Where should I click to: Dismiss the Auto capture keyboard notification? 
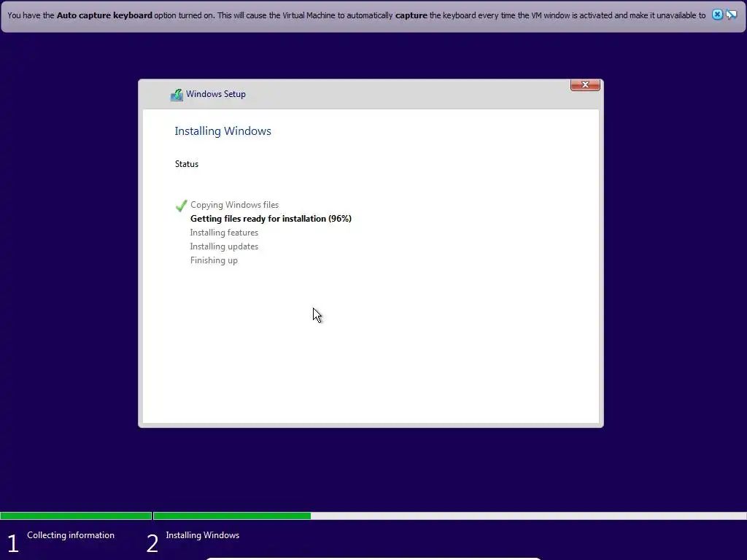tap(717, 15)
